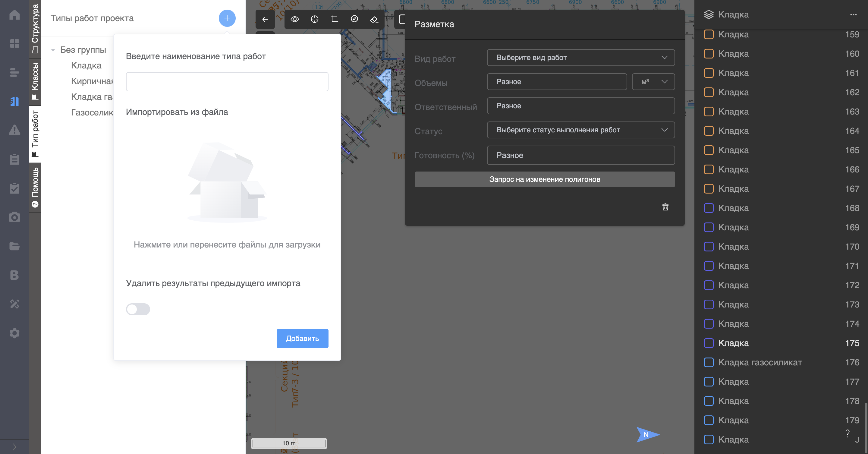Open the м³ units dropdown
The image size is (868, 454).
click(653, 82)
